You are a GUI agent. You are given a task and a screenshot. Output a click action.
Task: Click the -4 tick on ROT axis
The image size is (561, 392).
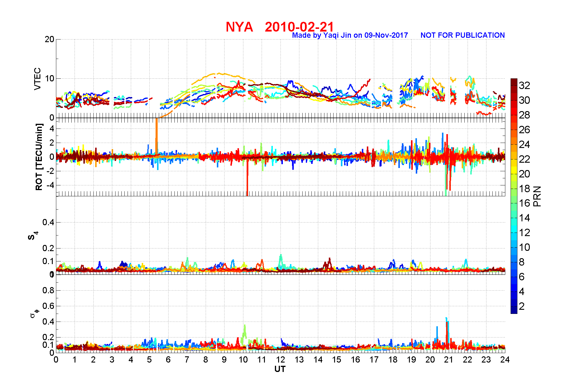[51, 185]
